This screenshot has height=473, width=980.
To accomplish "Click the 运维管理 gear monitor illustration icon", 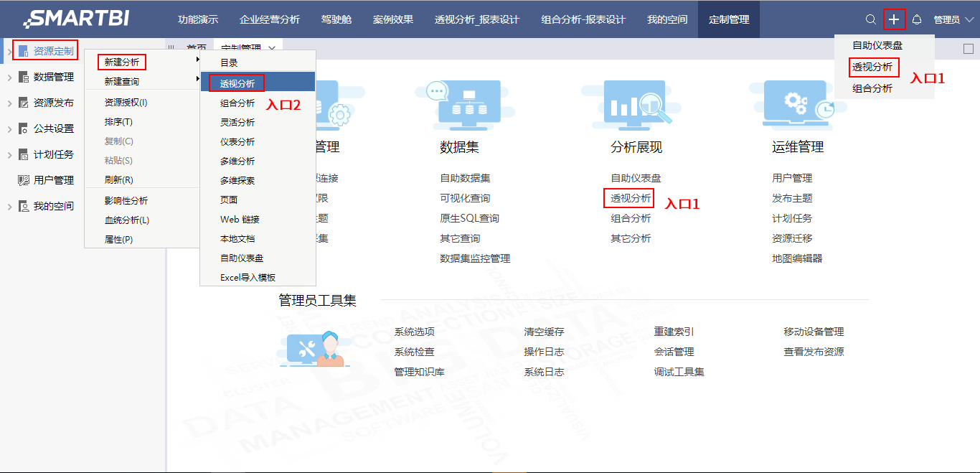I will coord(798,103).
